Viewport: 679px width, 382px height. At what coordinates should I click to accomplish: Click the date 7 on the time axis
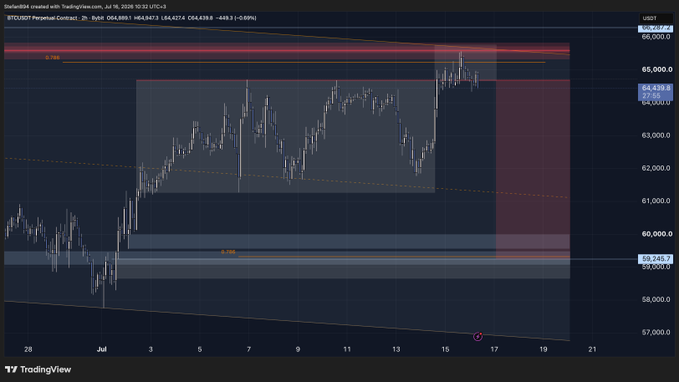tap(249, 349)
